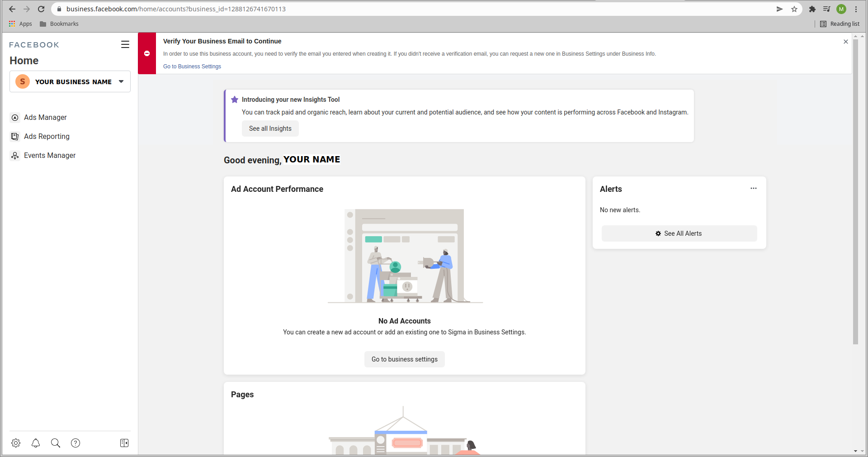
Task: Click the purple star Insights icon
Action: [x=235, y=100]
